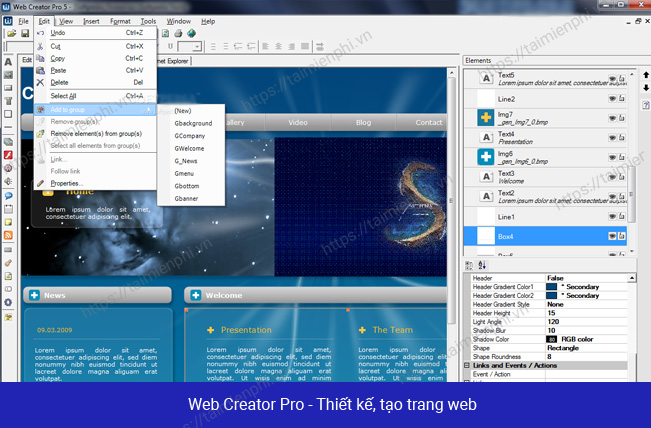
Task: Click the align left formatting icon
Action: tap(265, 46)
